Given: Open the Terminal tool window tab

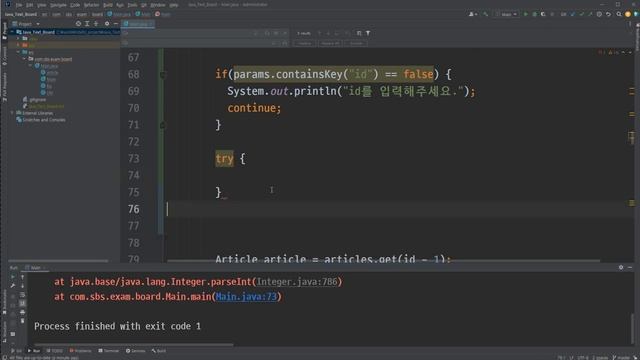Looking at the screenshot, I should pyautogui.click(x=109, y=351).
